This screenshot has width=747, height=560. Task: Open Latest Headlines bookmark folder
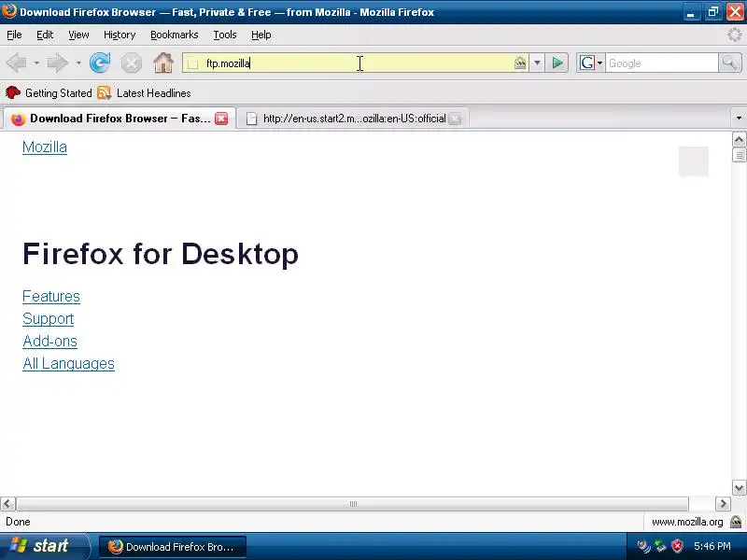coord(144,92)
